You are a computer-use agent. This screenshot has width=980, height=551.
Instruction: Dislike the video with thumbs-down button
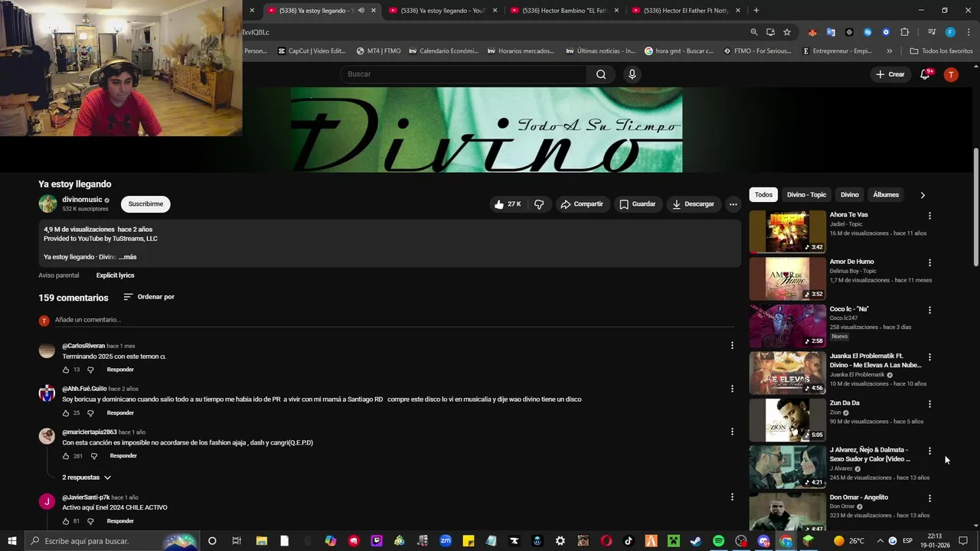coord(539,204)
